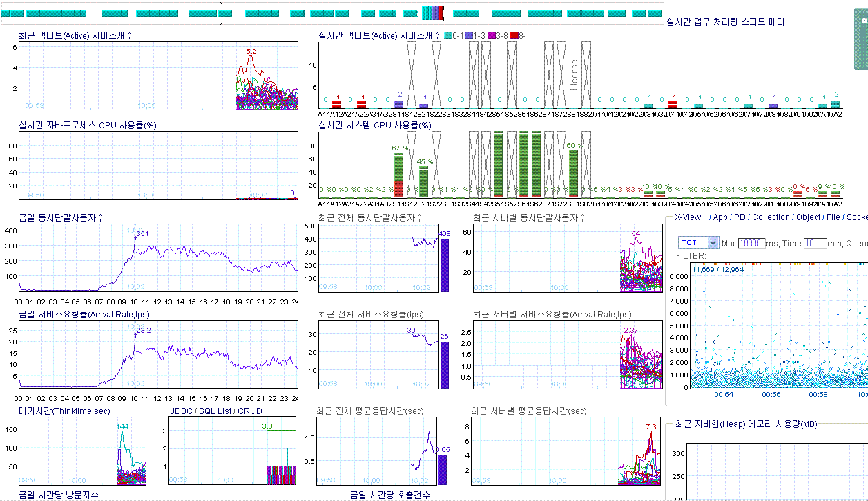
Task: Click the purple agent segment near center of top strip
Action: [435, 12]
